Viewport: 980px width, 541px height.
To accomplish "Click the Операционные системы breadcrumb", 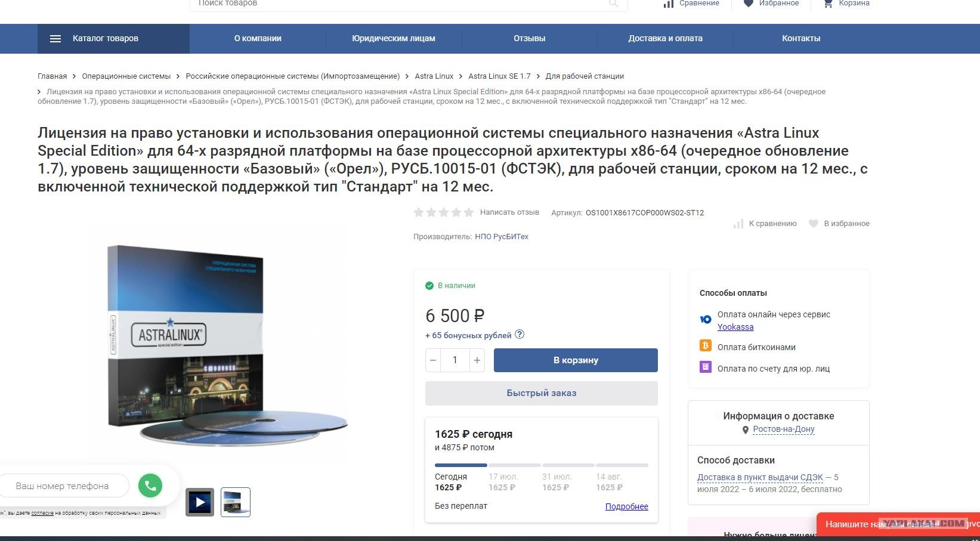I will coord(126,76).
